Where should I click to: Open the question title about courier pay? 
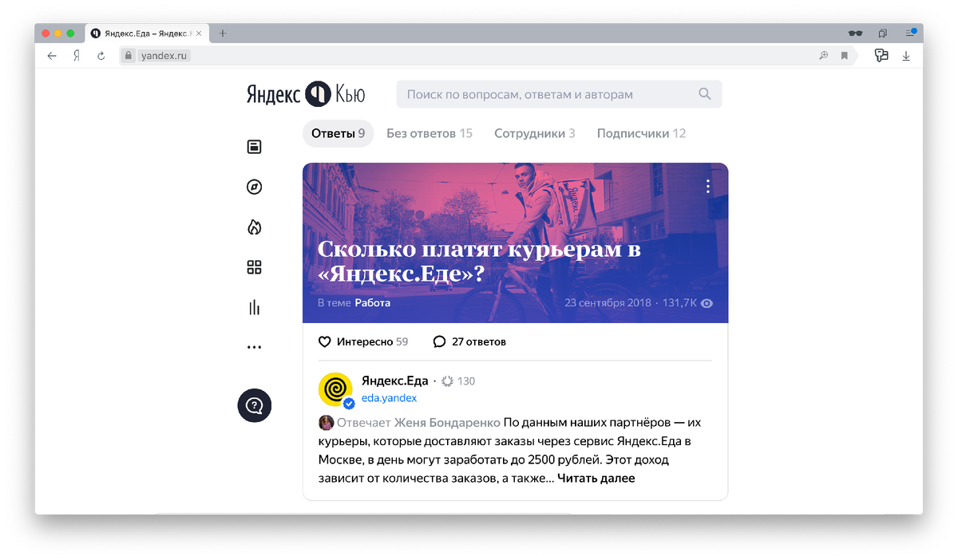479,261
